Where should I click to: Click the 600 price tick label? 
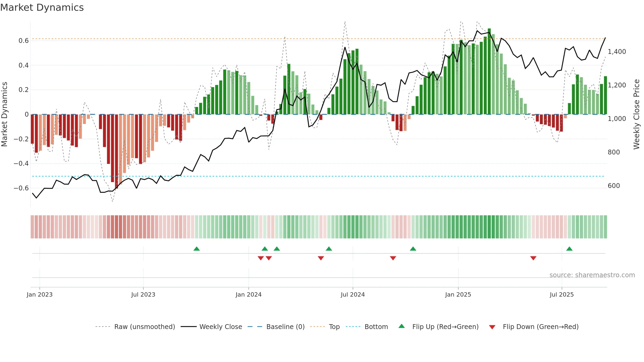[614, 186]
